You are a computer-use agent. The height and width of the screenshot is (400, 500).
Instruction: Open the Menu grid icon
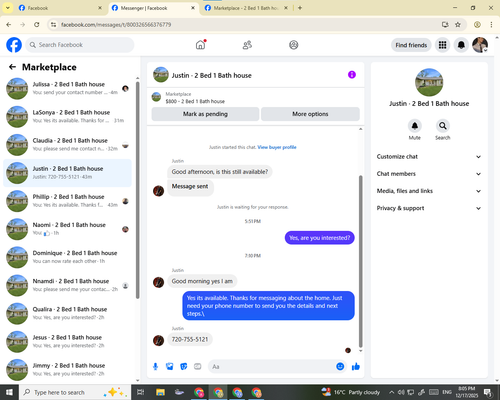point(442,45)
